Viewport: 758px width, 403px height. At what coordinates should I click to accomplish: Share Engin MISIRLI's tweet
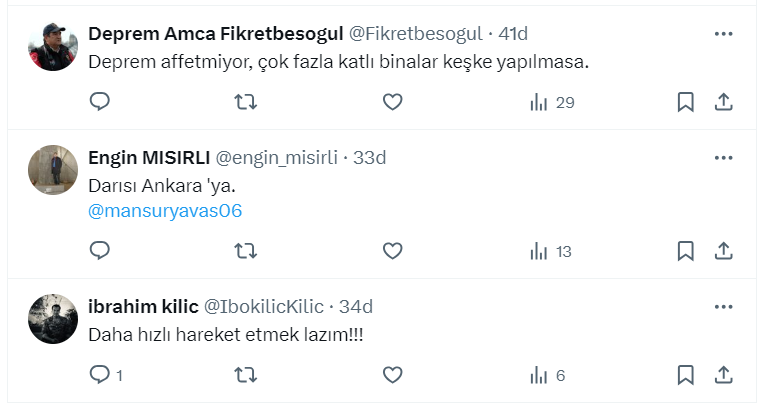click(725, 251)
